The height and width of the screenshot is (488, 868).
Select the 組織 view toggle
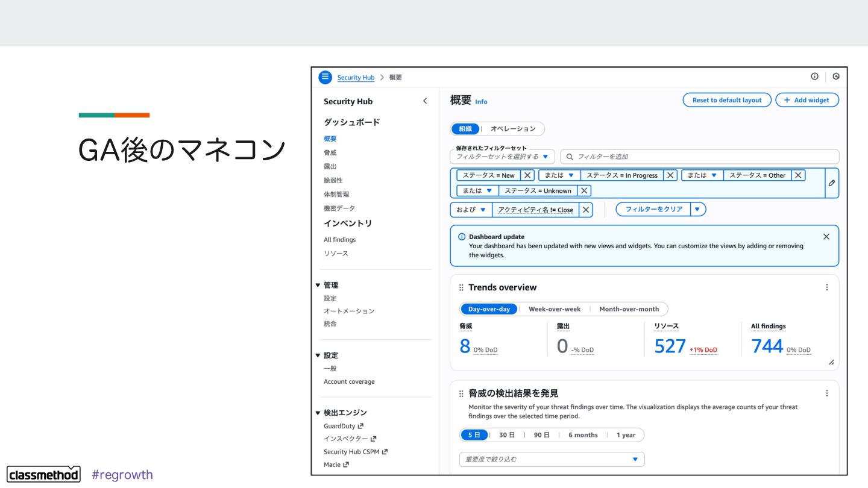pyautogui.click(x=465, y=129)
